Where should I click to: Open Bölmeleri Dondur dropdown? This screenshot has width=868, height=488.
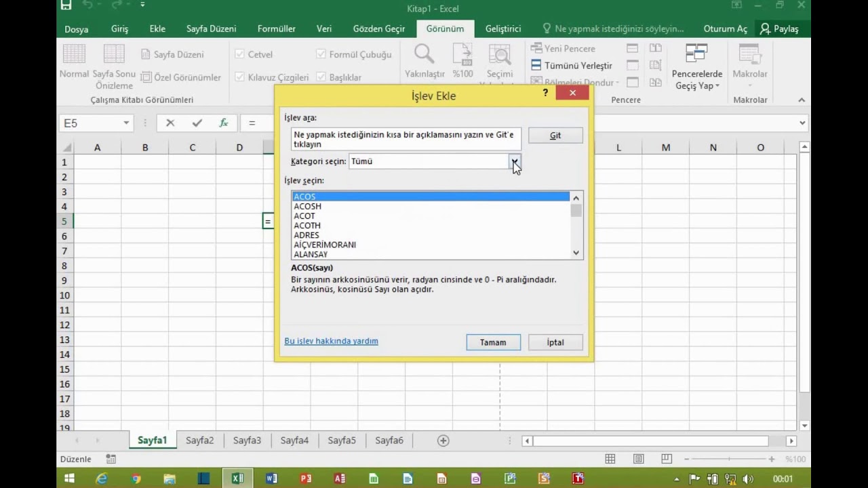575,82
